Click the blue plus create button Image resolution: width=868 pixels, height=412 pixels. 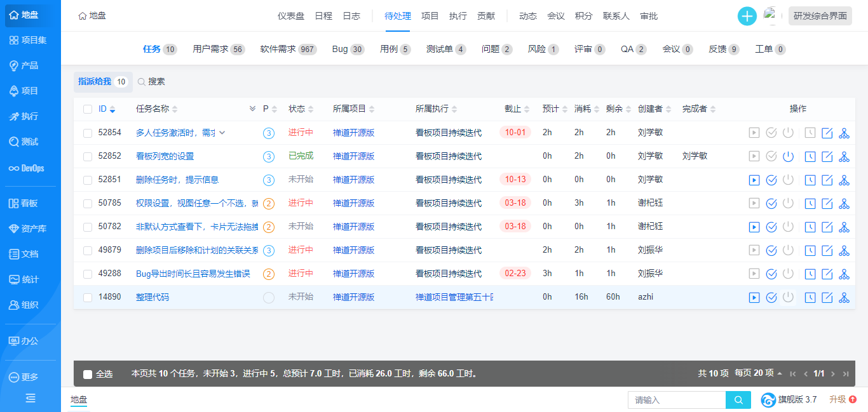747,16
